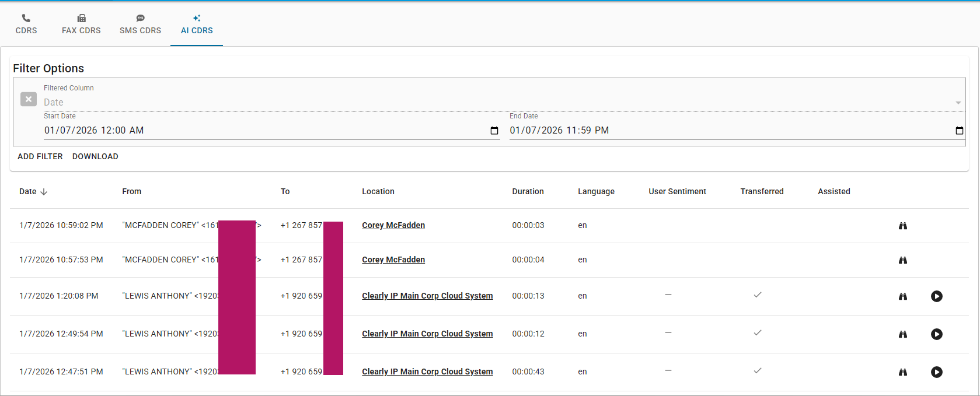Click the DOWNLOAD button
The image size is (980, 396).
click(x=95, y=156)
